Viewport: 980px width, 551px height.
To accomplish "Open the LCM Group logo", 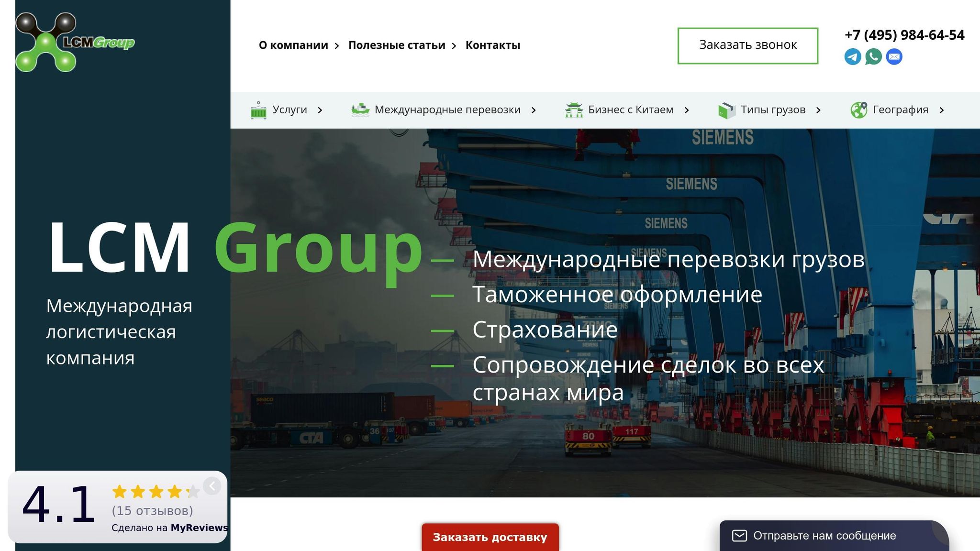I will (x=74, y=41).
